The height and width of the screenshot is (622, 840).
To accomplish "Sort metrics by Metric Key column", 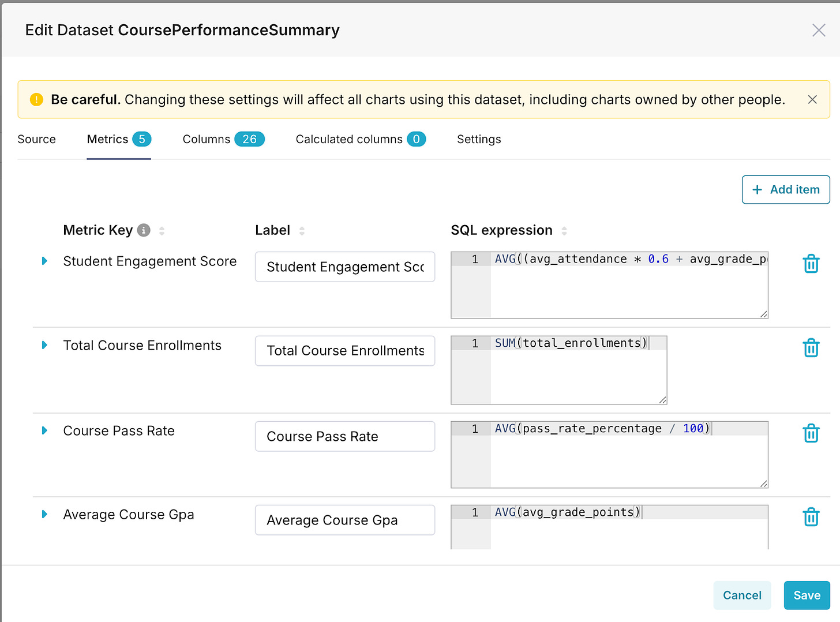I will point(162,231).
